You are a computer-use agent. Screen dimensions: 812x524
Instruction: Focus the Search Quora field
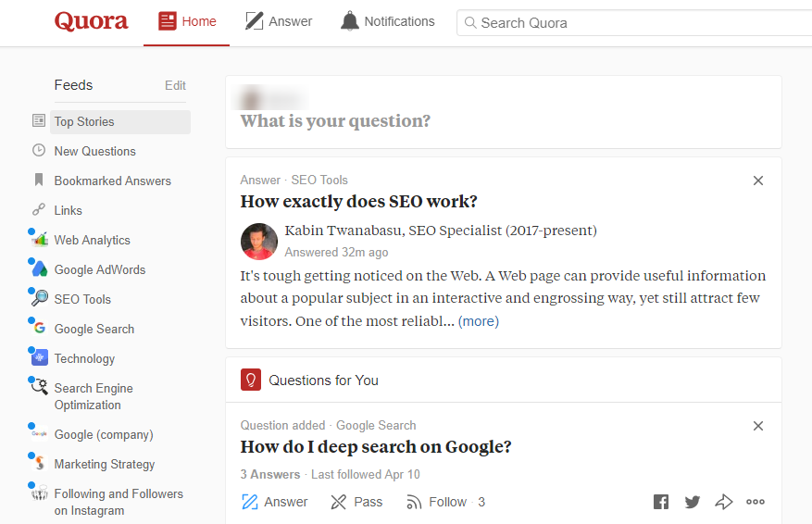click(634, 23)
